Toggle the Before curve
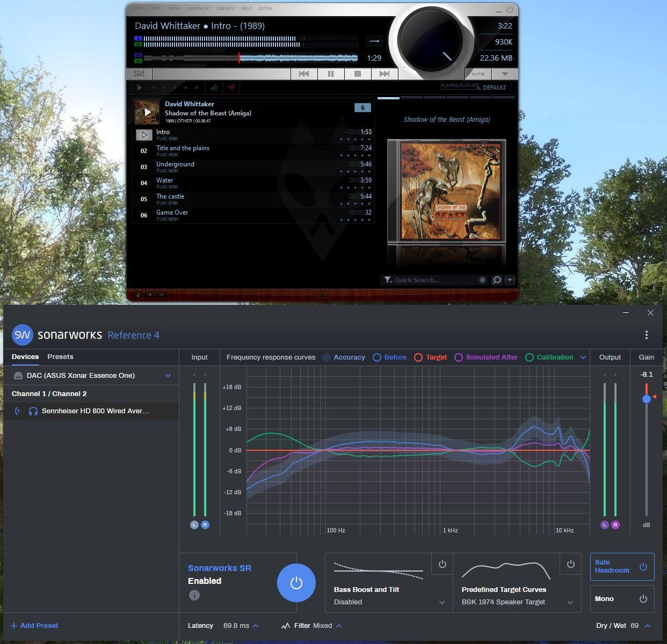667x644 pixels. coord(389,357)
